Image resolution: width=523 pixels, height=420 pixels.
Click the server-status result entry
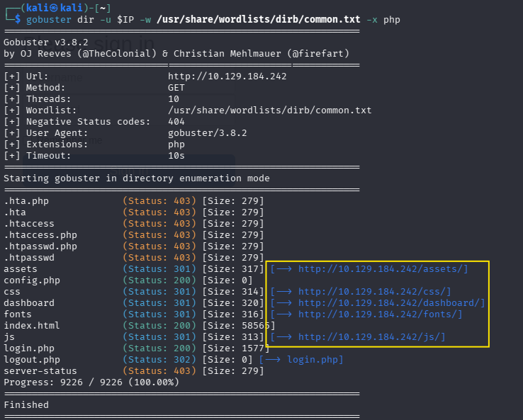tap(40, 371)
